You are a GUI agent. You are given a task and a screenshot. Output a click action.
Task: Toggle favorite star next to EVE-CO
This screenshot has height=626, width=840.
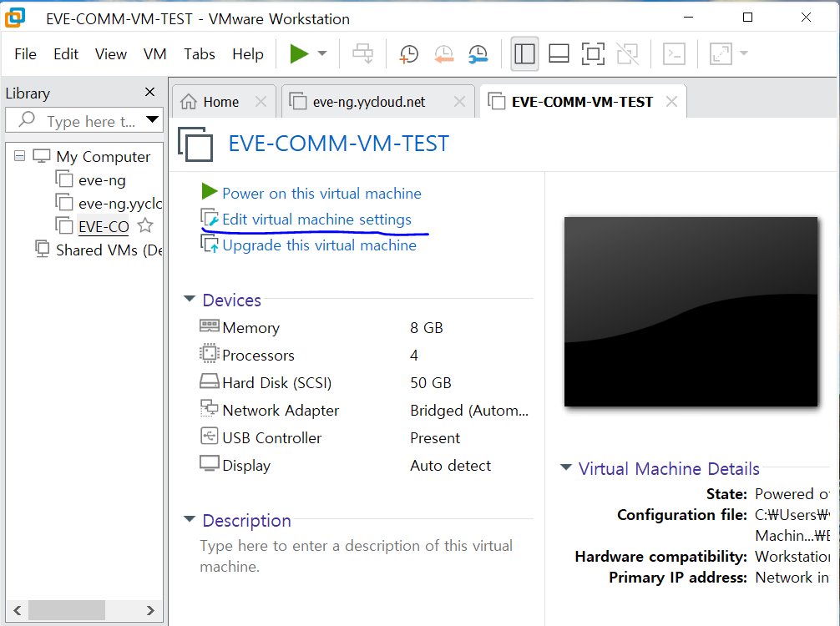(145, 226)
